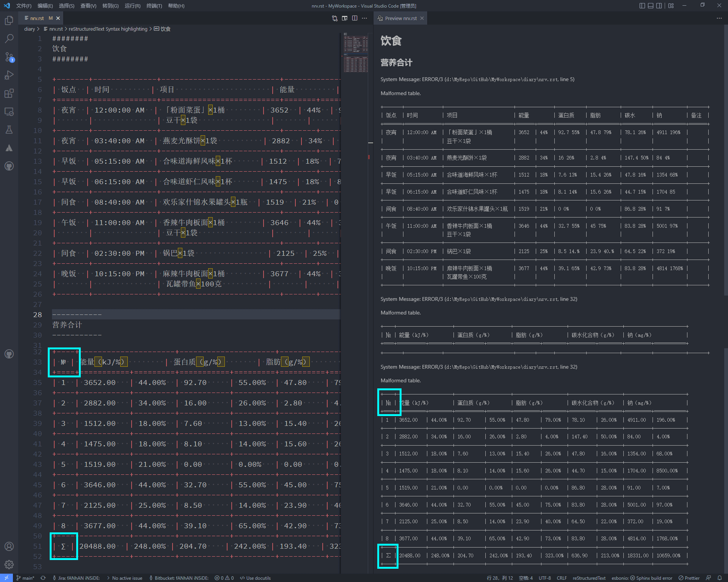Toggle secondary side bar visibility
Screen dimensions: 728x582
point(659,6)
